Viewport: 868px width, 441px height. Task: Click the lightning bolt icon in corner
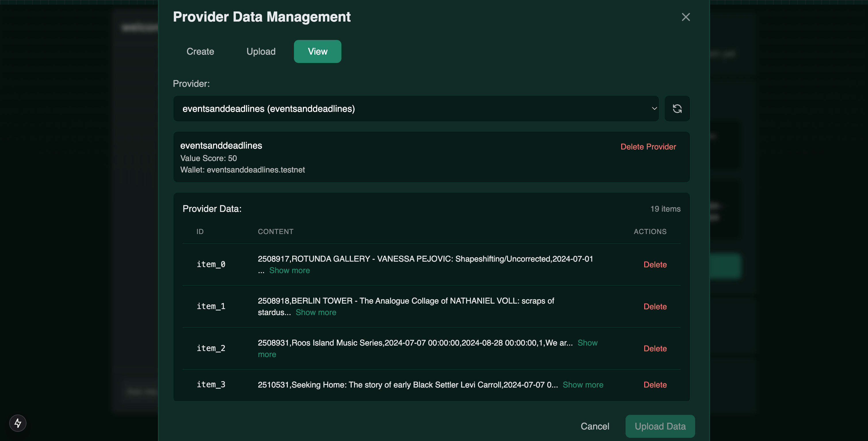click(18, 423)
